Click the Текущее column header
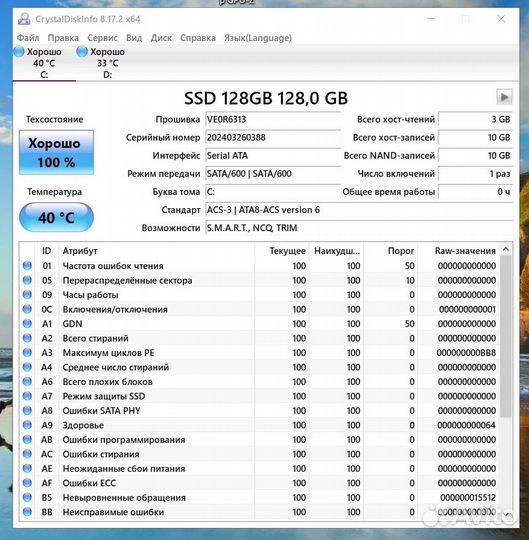This screenshot has width=529, height=540. click(x=282, y=251)
